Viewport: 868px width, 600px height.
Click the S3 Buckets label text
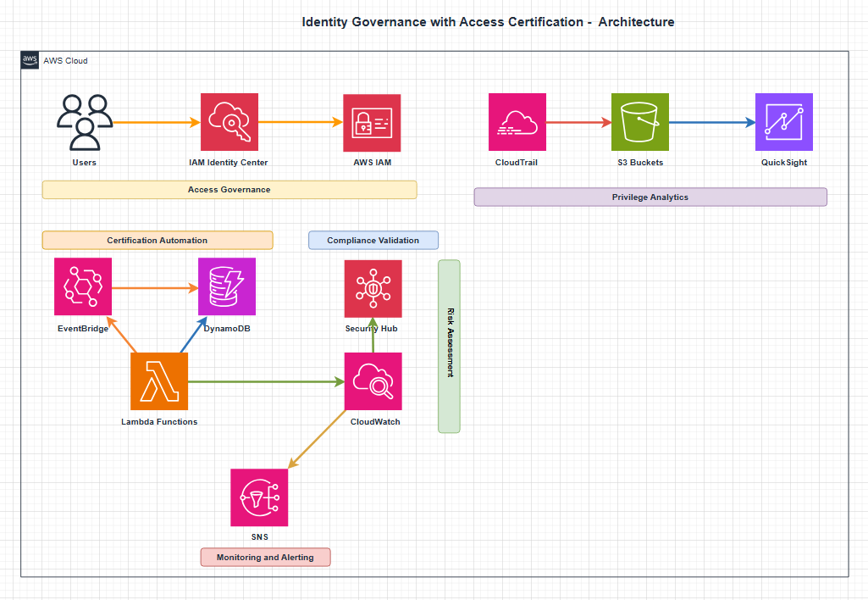pos(640,163)
